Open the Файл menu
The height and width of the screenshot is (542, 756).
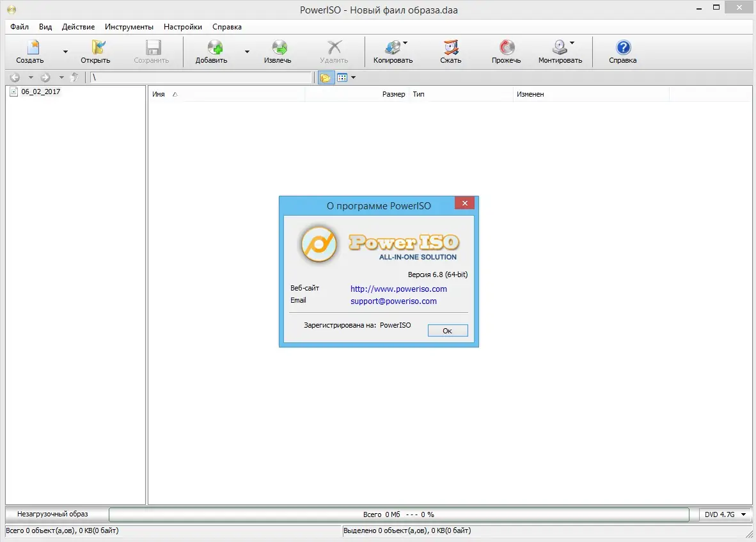(x=20, y=27)
